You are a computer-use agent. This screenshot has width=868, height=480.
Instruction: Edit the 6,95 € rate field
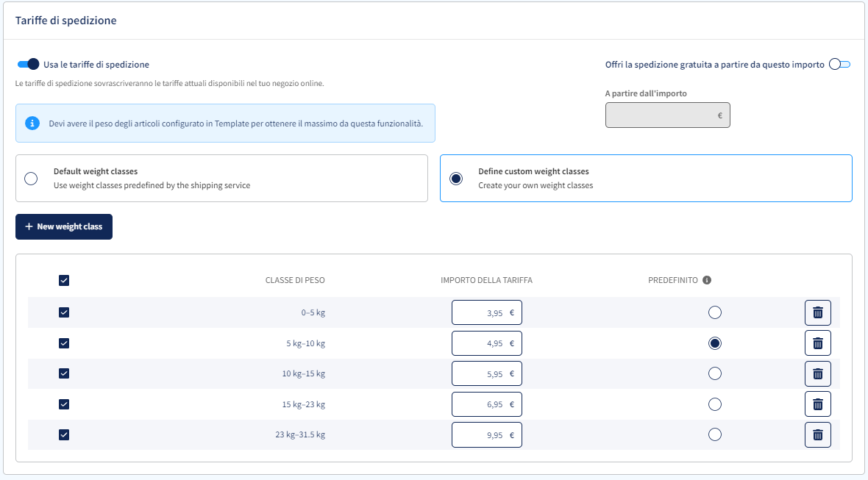click(486, 404)
